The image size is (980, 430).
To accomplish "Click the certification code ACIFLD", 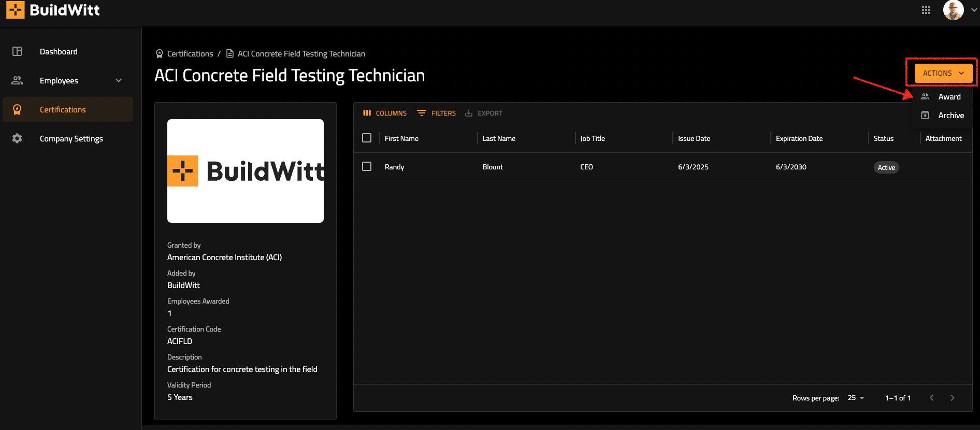I will click(x=180, y=341).
